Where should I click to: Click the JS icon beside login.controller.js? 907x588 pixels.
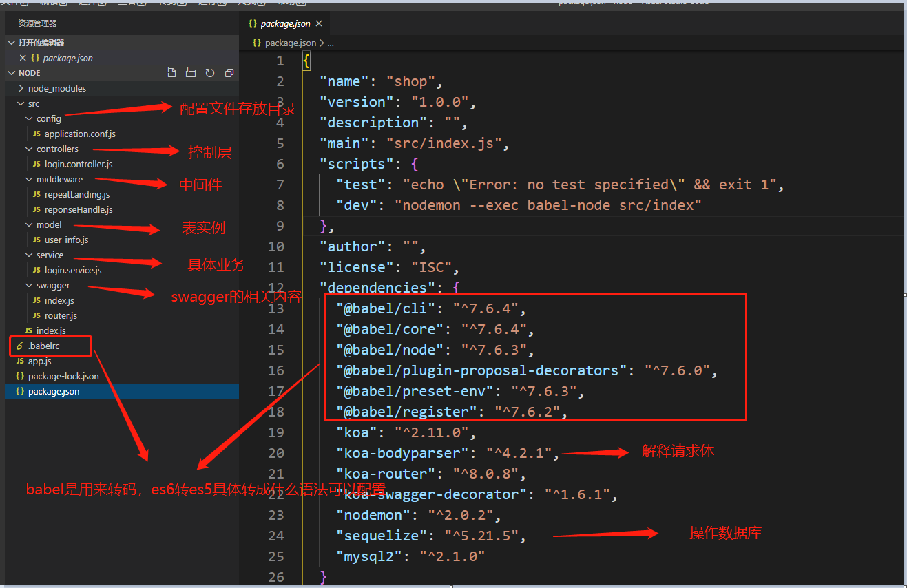click(37, 164)
